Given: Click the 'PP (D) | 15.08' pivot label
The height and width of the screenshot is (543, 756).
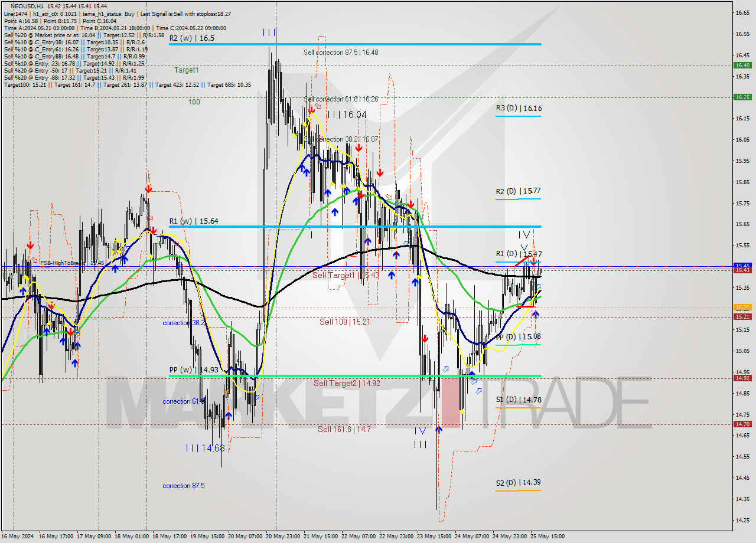Looking at the screenshot, I should (x=519, y=336).
